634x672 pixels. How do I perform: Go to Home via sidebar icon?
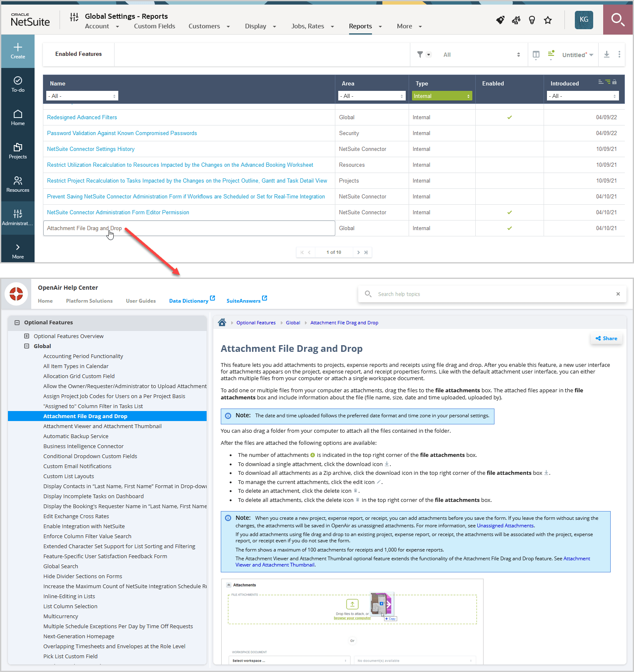18,114
